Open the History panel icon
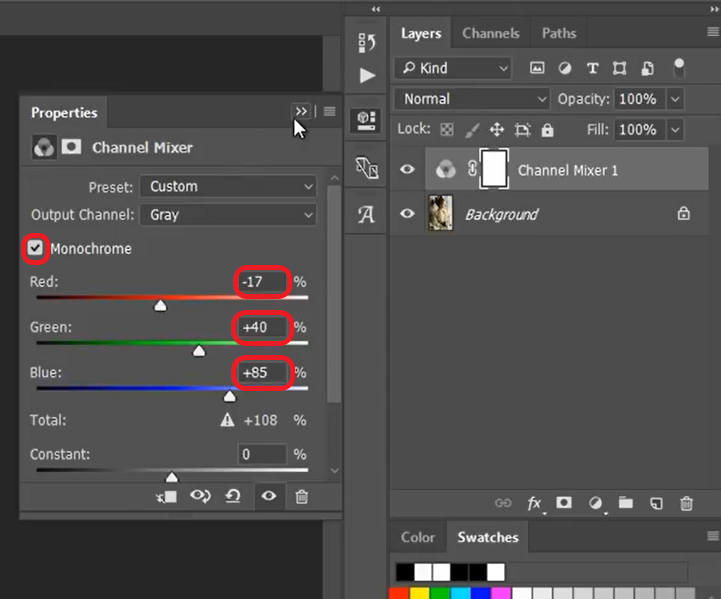Viewport: 721px width, 599px height. click(366, 43)
